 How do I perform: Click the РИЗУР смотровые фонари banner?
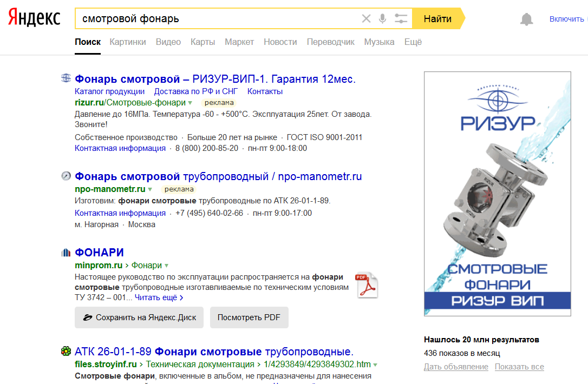click(x=498, y=194)
